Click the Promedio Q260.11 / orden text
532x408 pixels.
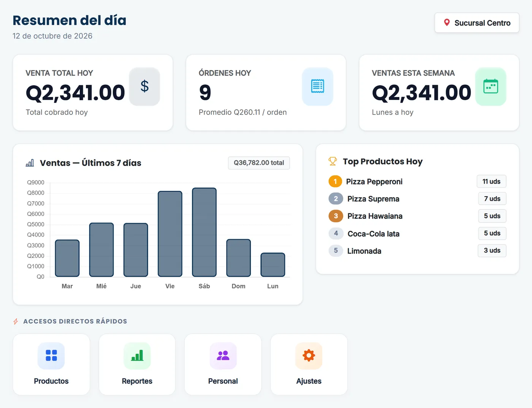[x=243, y=112]
